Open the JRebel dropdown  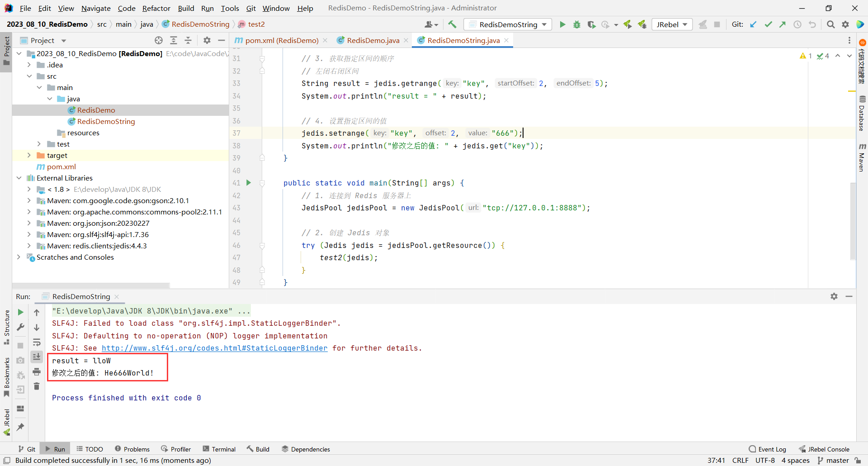click(x=672, y=24)
